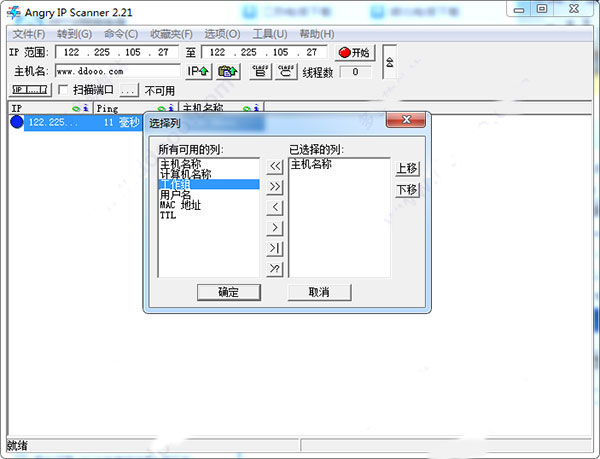Click the ">" add selected column button
This screenshot has height=459, width=600.
click(275, 228)
